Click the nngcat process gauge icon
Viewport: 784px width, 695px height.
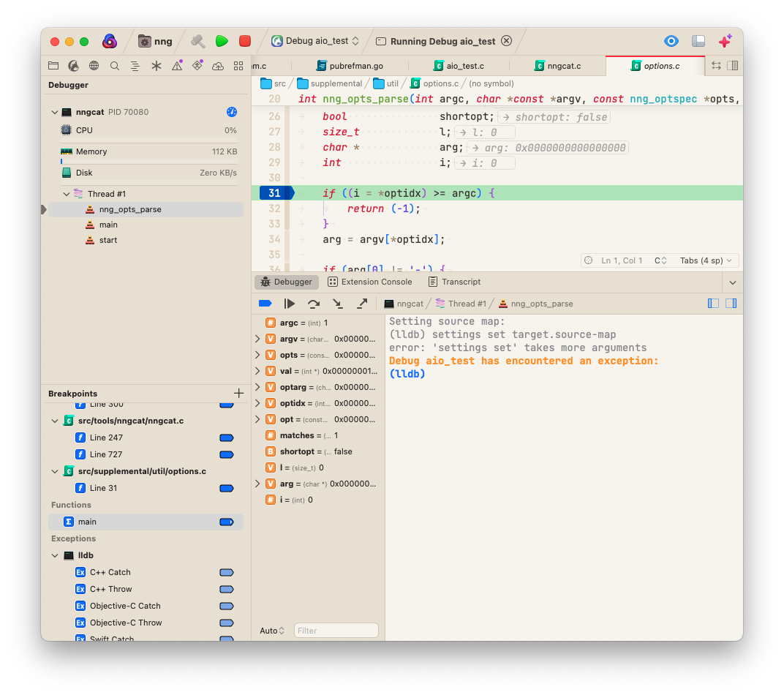(x=232, y=112)
